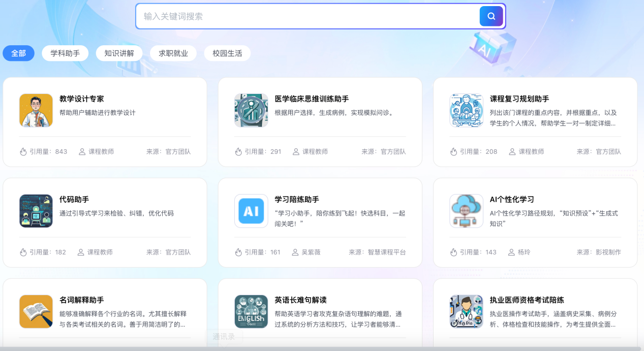Open the 名词解释助手 book icon

pyautogui.click(x=36, y=311)
